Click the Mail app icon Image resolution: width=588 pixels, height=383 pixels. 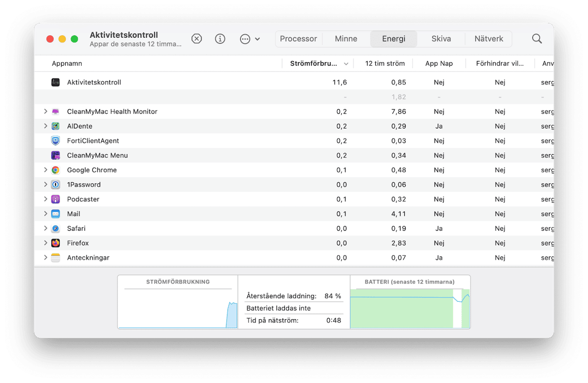coord(56,214)
